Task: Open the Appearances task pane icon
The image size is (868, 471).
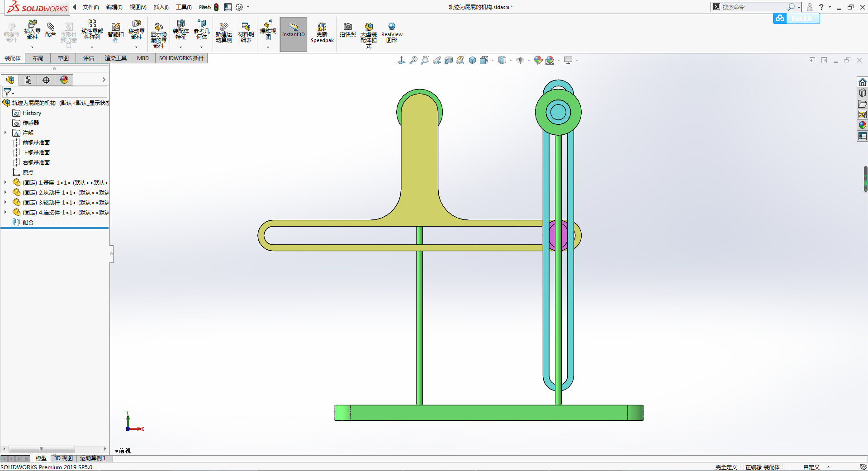Action: point(862,125)
